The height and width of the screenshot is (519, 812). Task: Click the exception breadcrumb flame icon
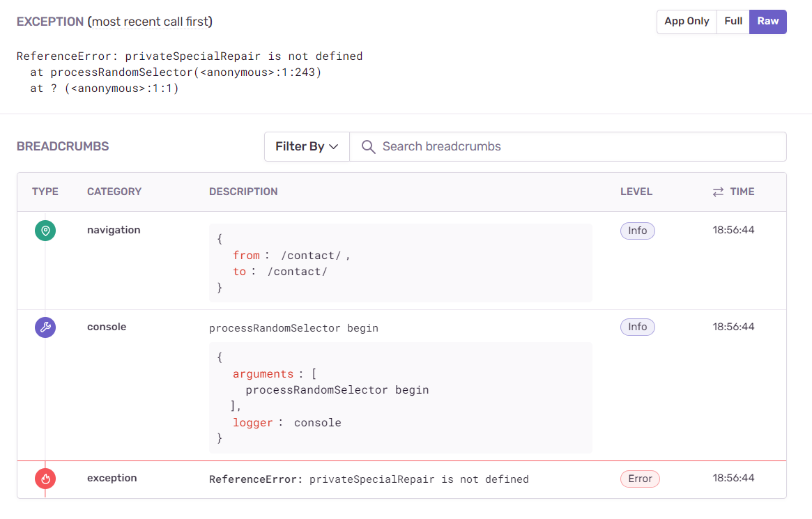pyautogui.click(x=45, y=479)
